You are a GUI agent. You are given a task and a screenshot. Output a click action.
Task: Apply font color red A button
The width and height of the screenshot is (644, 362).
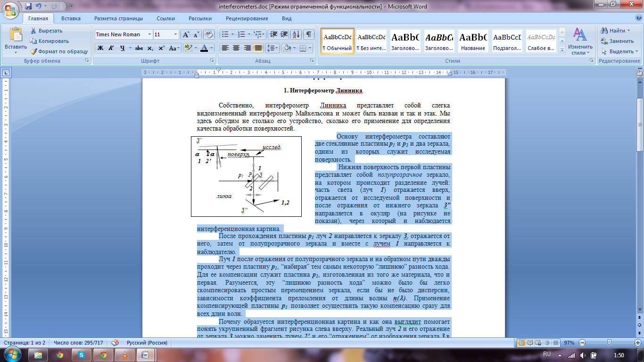click(204, 48)
